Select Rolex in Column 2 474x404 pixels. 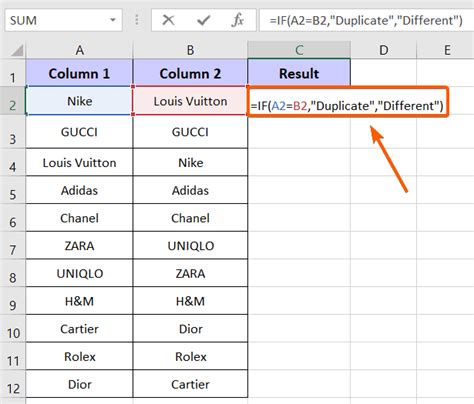[x=190, y=356]
